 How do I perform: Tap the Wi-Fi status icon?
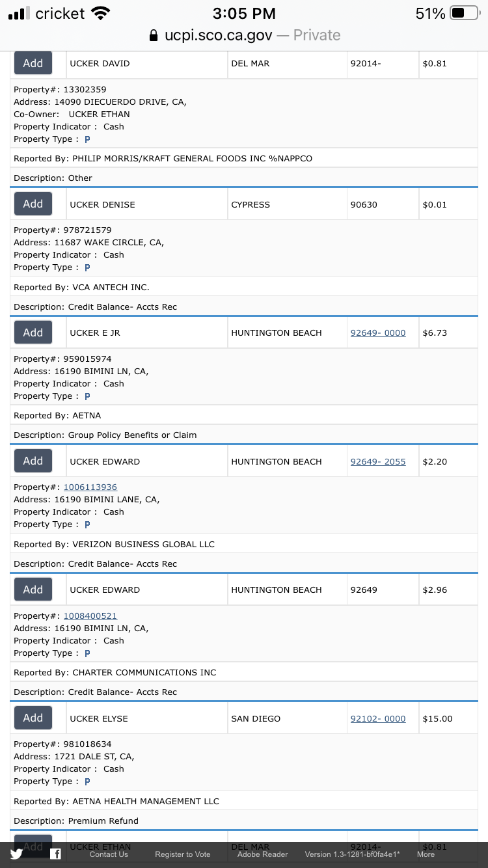[x=101, y=13]
